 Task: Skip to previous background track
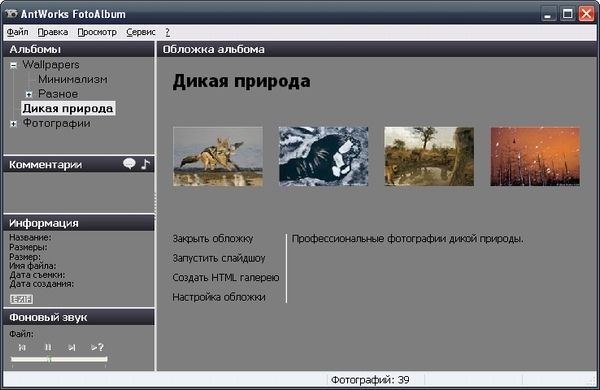(22, 347)
